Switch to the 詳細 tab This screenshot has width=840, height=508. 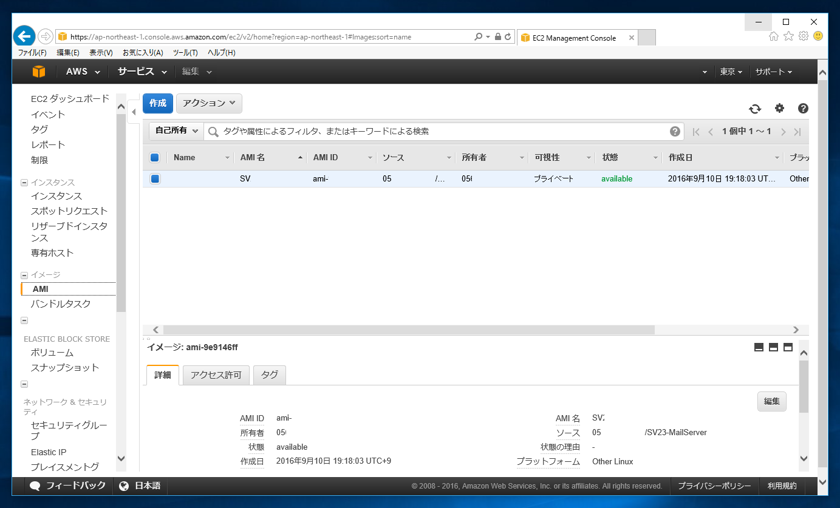(162, 375)
